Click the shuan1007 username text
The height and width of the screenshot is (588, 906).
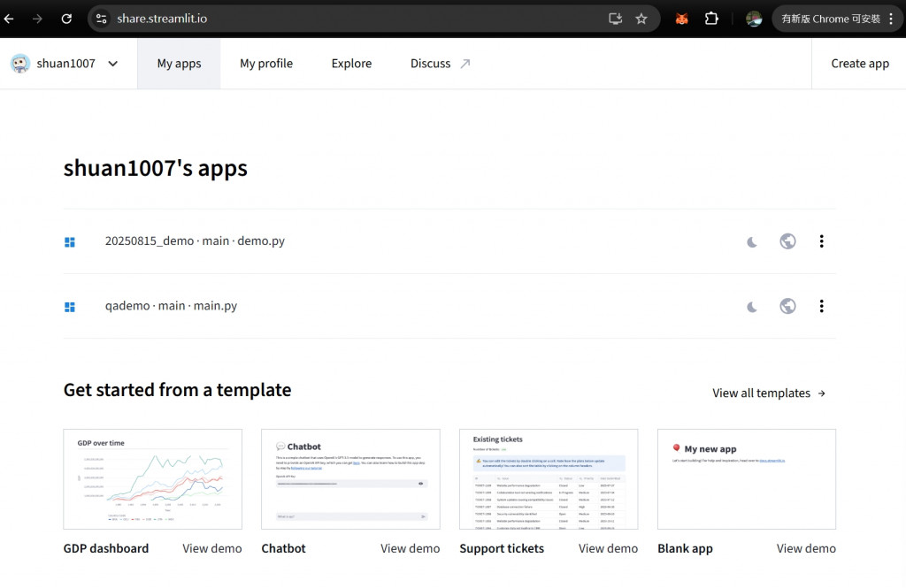(x=65, y=64)
